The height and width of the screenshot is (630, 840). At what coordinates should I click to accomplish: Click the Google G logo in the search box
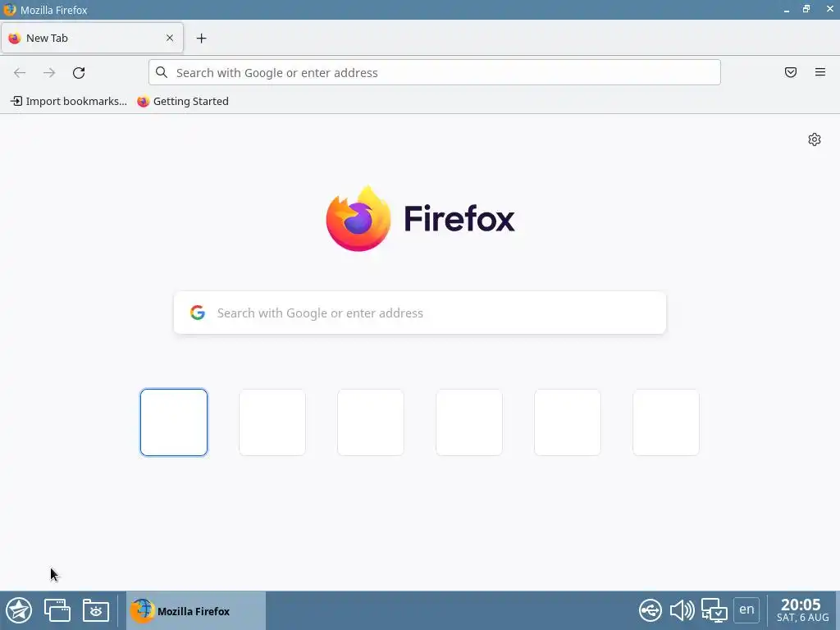[x=198, y=313]
